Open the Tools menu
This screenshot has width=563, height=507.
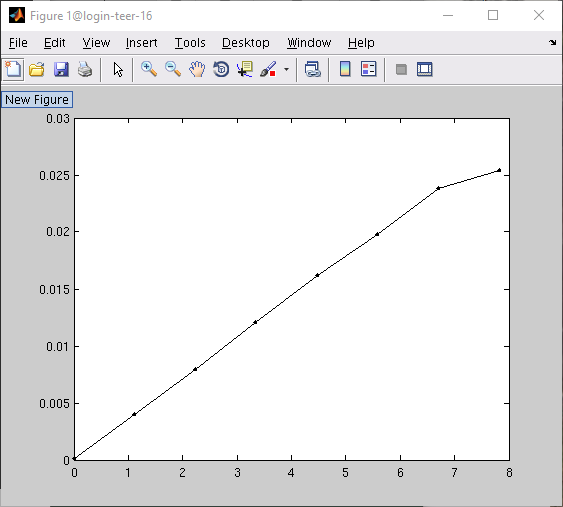tap(190, 43)
